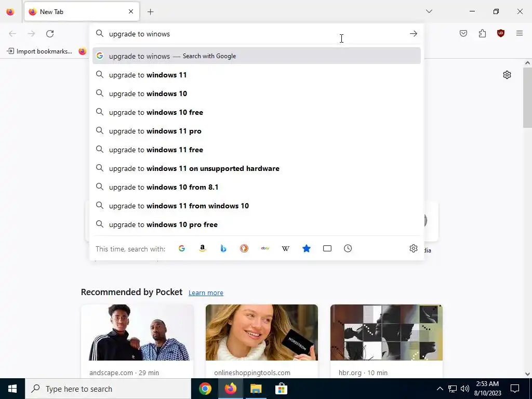
Task: Open the uBlock Origin shield icon
Action: pos(501,33)
